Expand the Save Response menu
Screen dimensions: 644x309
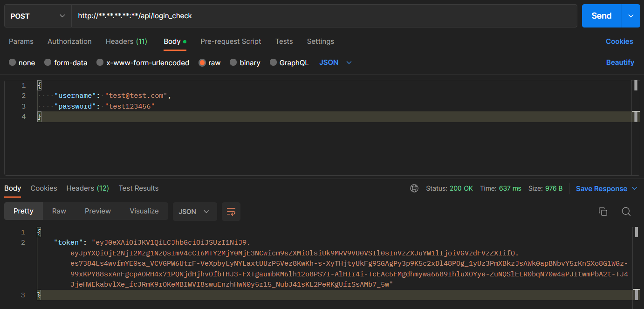(634, 189)
